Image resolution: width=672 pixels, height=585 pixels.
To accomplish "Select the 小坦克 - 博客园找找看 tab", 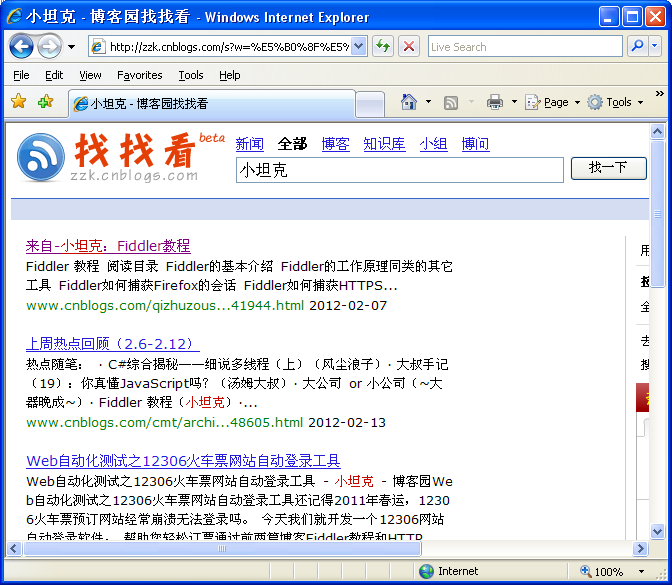I will (x=212, y=104).
